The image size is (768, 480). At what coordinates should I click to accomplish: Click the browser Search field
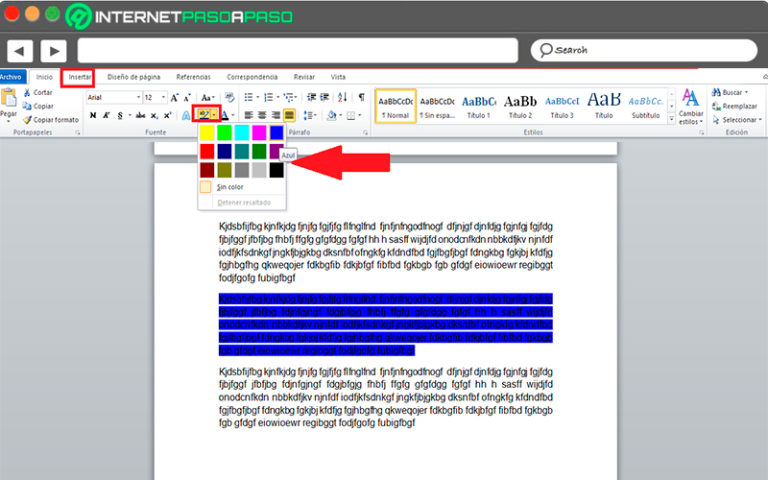644,50
